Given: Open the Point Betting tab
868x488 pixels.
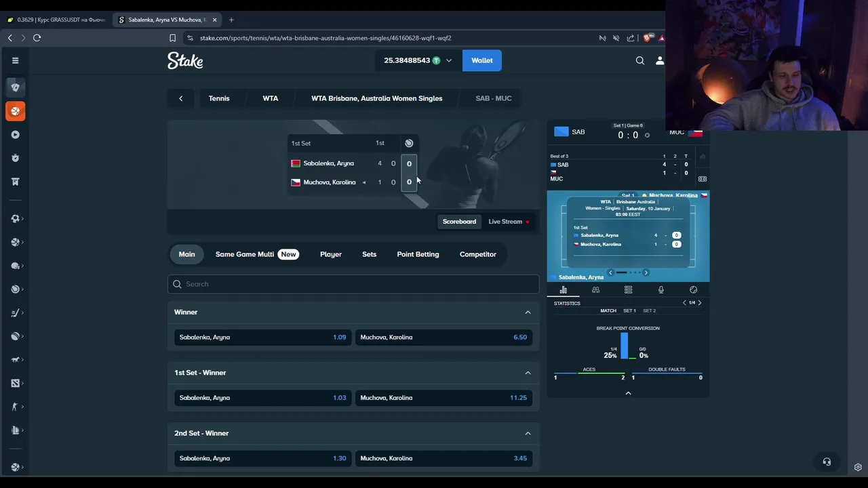Looking at the screenshot, I should click(418, 254).
